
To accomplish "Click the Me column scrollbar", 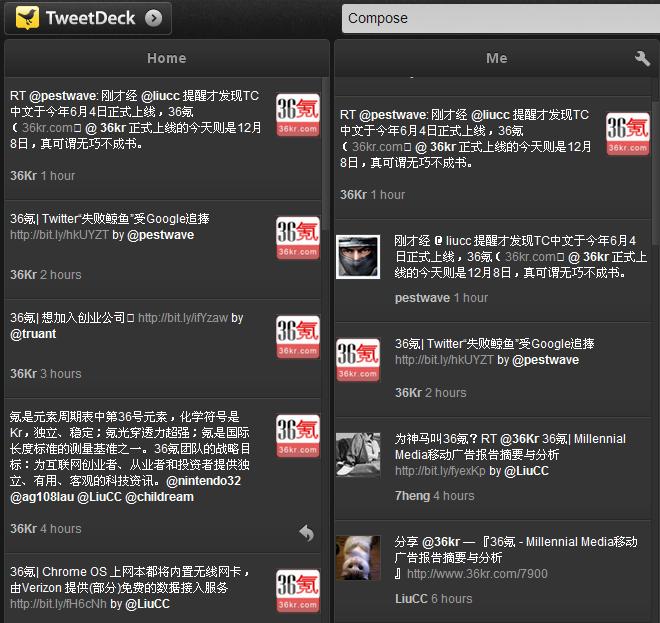I will pyautogui.click(x=655, y=173).
